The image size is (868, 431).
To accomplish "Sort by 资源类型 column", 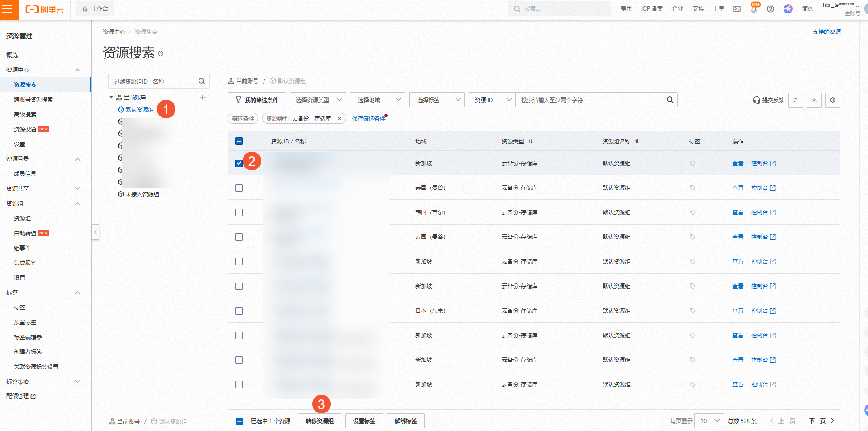I will tap(530, 142).
